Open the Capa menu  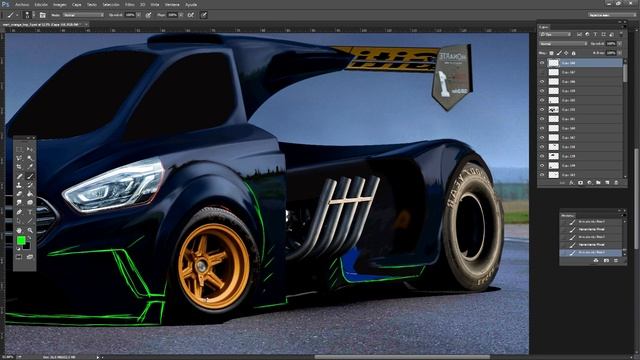(x=76, y=4)
